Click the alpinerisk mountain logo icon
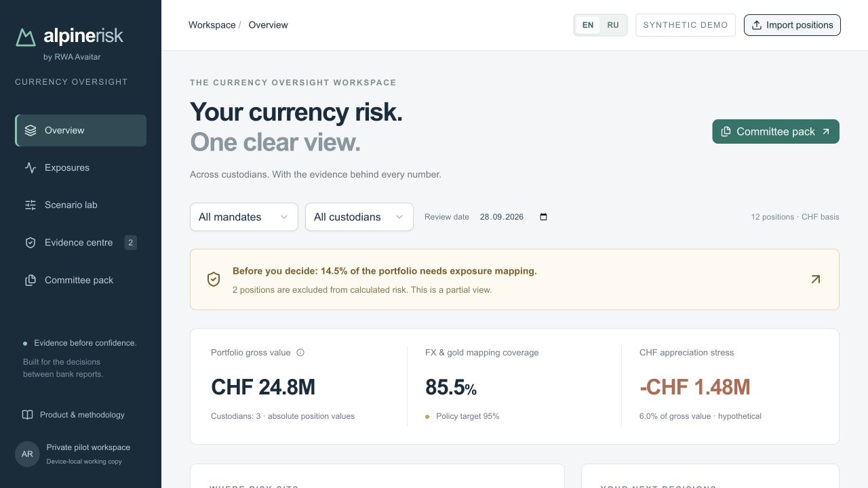The height and width of the screenshot is (488, 868). point(26,37)
